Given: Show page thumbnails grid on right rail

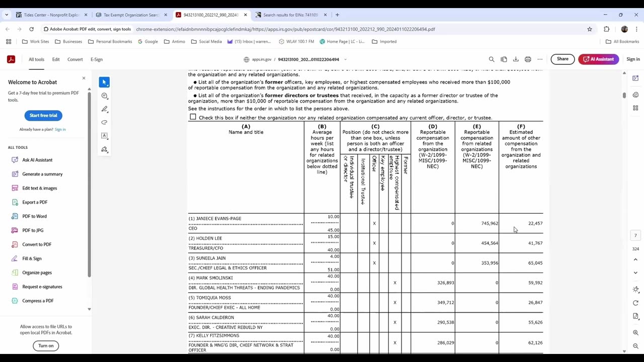Looking at the screenshot, I should [635, 108].
